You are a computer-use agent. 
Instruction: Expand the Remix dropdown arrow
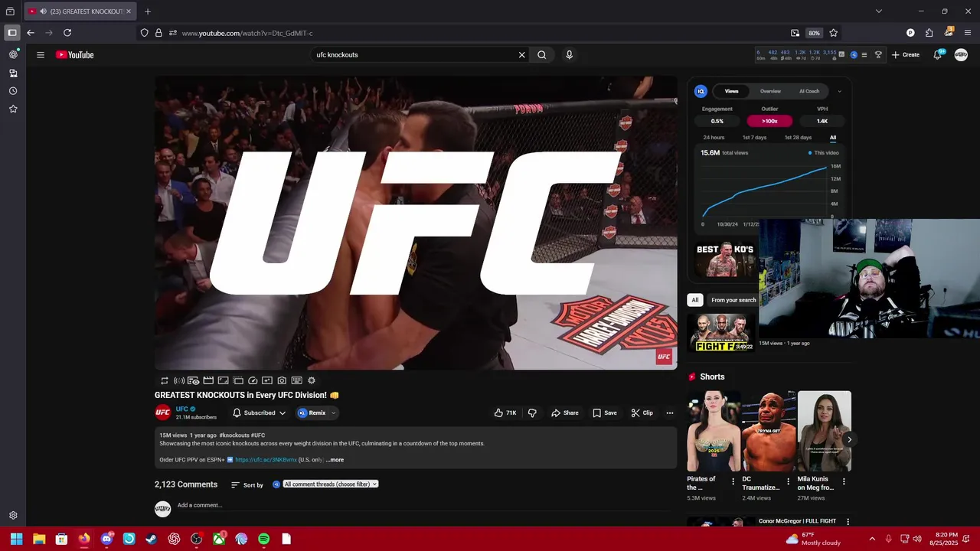pos(333,413)
